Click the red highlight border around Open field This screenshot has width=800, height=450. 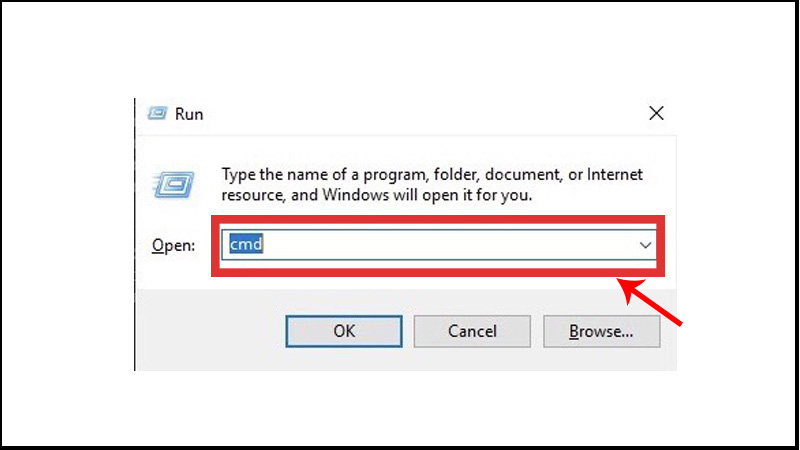(x=438, y=219)
